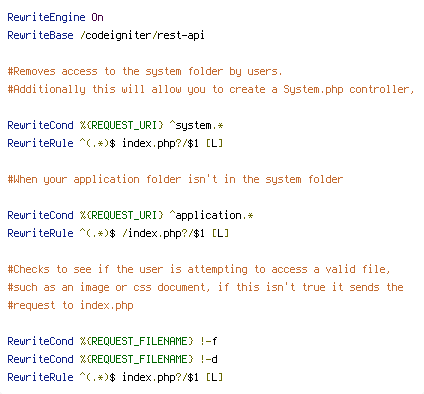Click the ^system.* pattern text

coord(196,125)
